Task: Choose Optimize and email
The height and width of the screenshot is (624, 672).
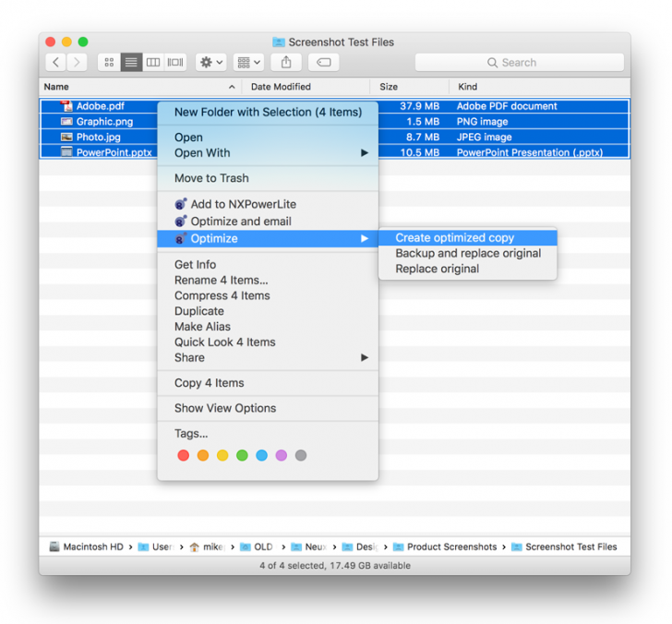Action: [268, 222]
